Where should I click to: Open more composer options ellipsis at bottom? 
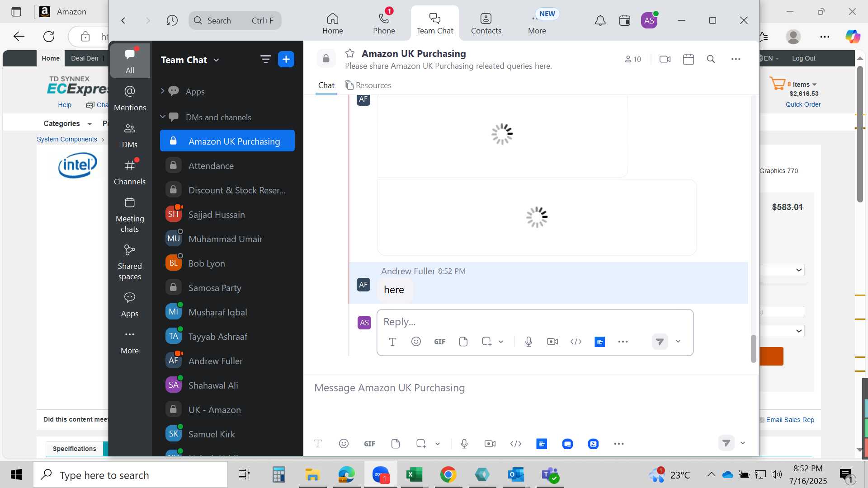pos(619,444)
